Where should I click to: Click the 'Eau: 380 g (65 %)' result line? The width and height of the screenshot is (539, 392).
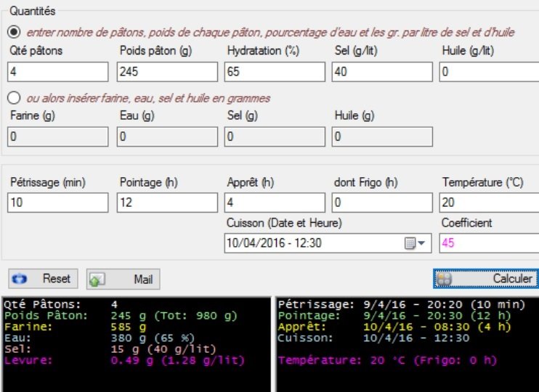coord(100,338)
